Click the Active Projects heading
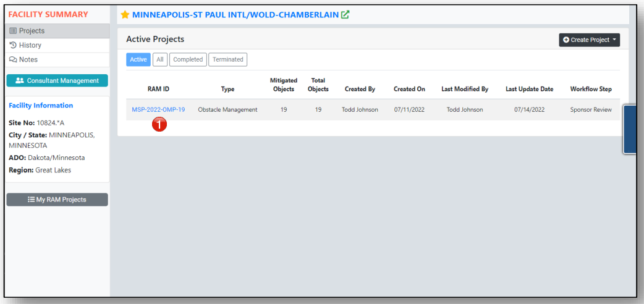The image size is (644, 304). click(x=155, y=40)
